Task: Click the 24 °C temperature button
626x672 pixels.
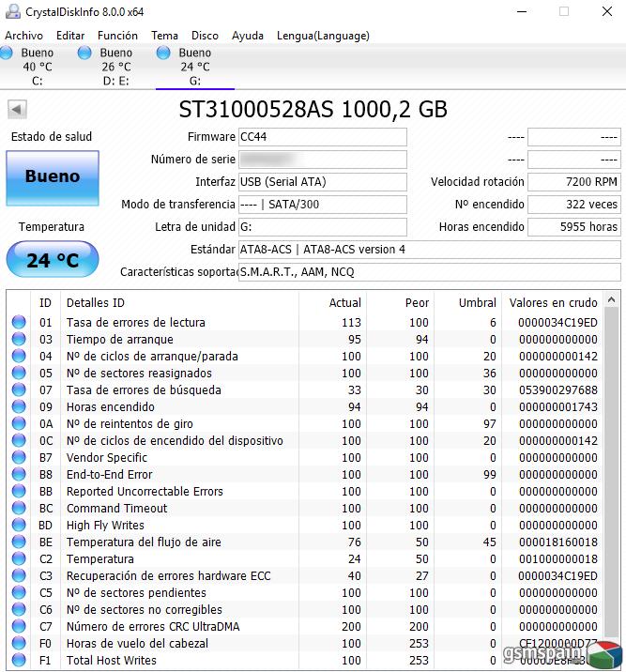Action: 53,259
